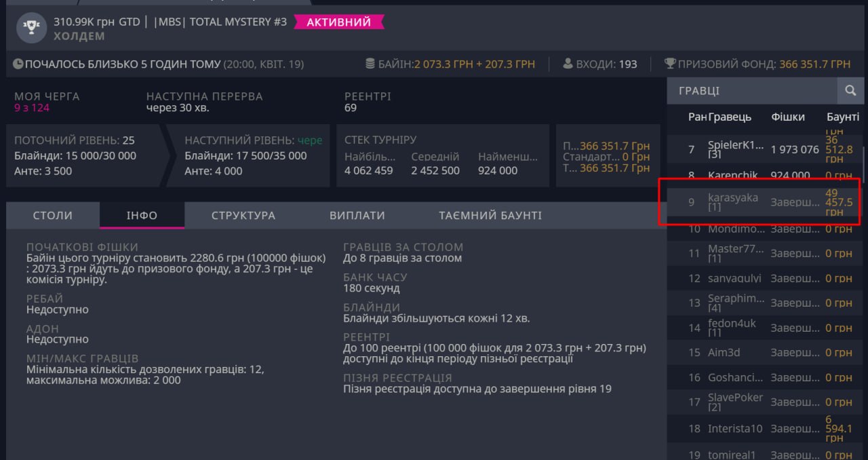This screenshot has height=460, width=868.
Task: Click the pink Активний status badge
Action: click(338, 22)
